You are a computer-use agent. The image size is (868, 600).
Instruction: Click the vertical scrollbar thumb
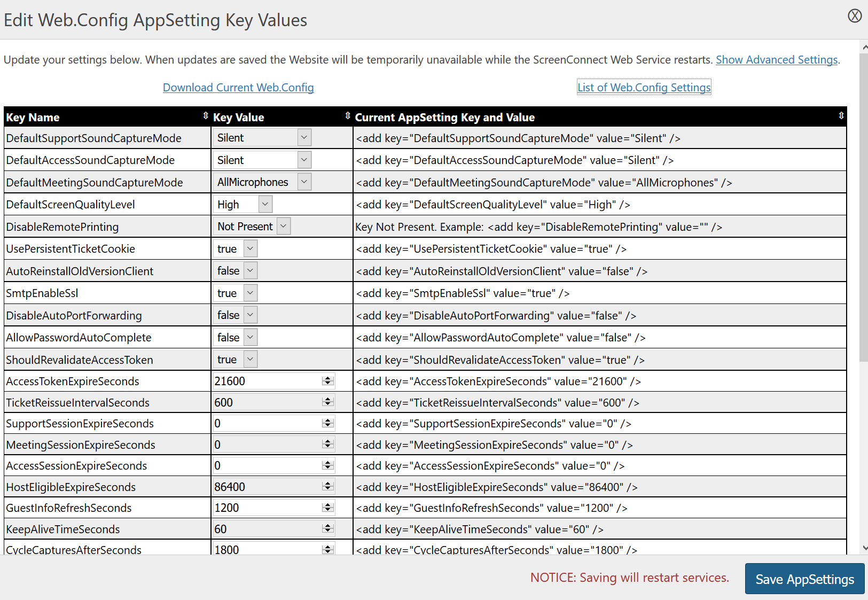pos(864,207)
